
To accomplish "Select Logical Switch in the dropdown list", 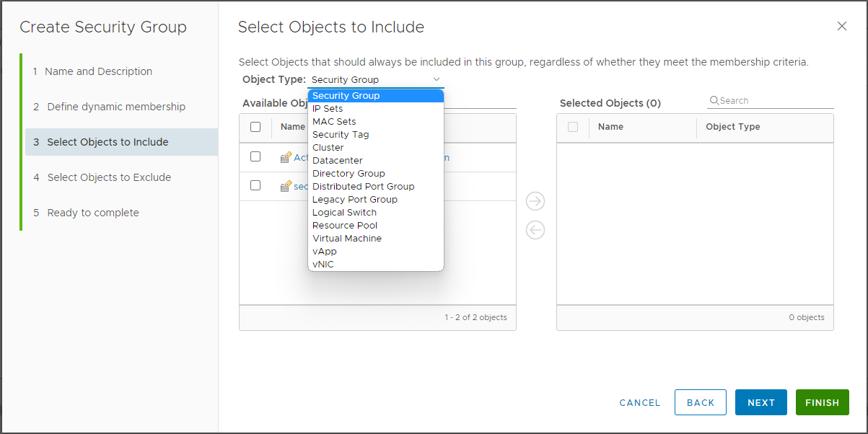I will point(344,212).
